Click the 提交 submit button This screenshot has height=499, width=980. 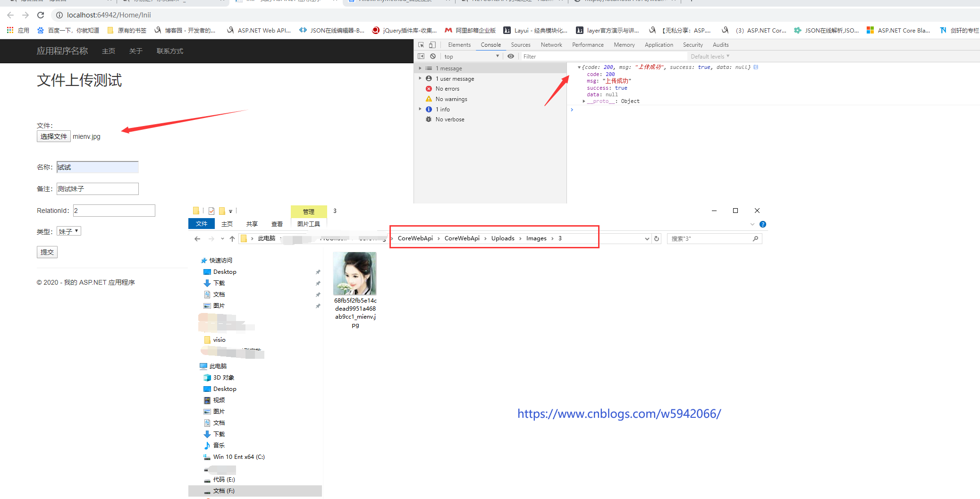tap(47, 252)
